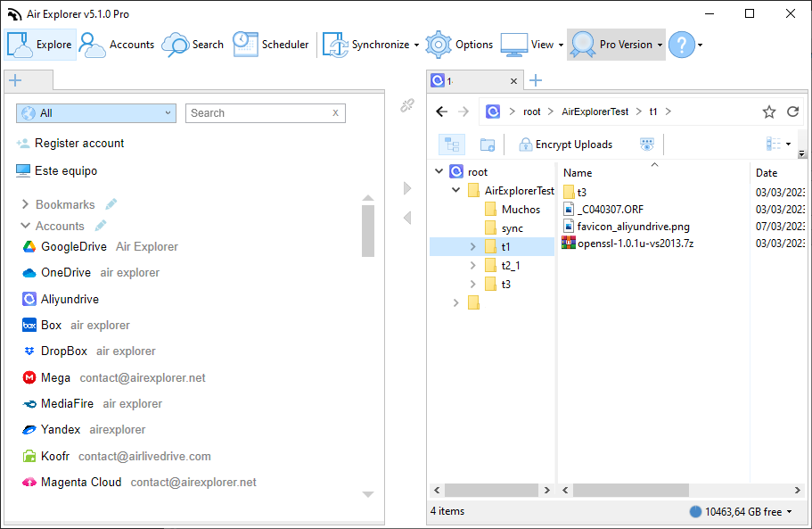812x529 pixels.
Task: Click the Synchronize button
Action: 365,45
